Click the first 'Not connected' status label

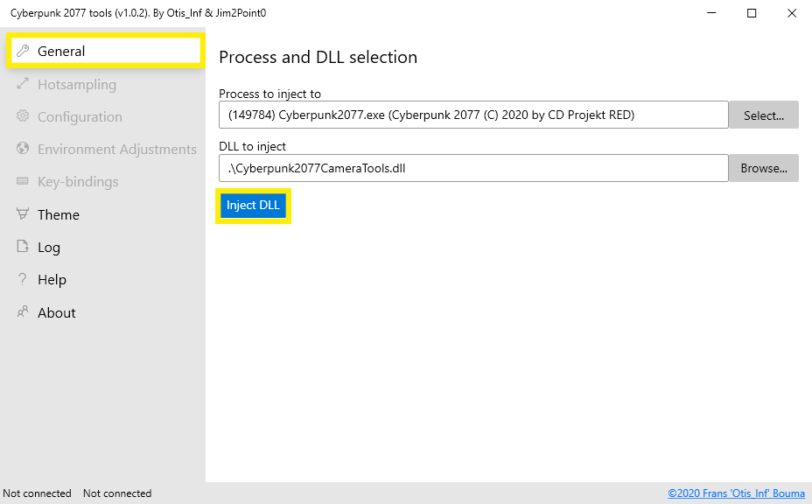coord(38,493)
